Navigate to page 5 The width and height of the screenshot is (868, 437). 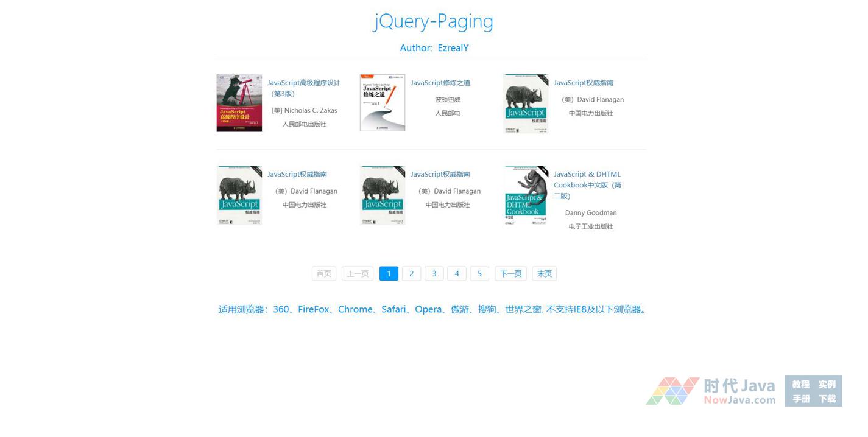[479, 274]
